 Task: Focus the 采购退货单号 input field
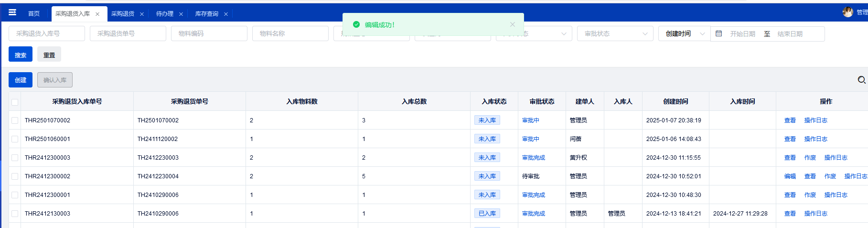point(128,33)
